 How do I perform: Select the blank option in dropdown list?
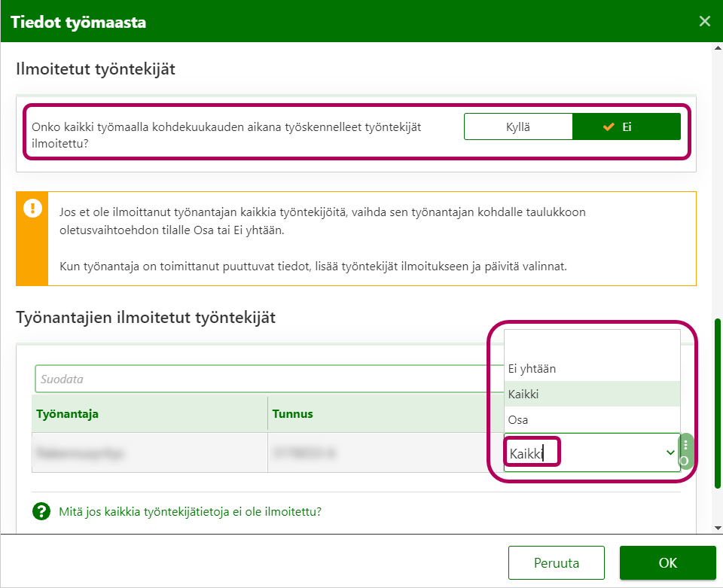[x=592, y=343]
